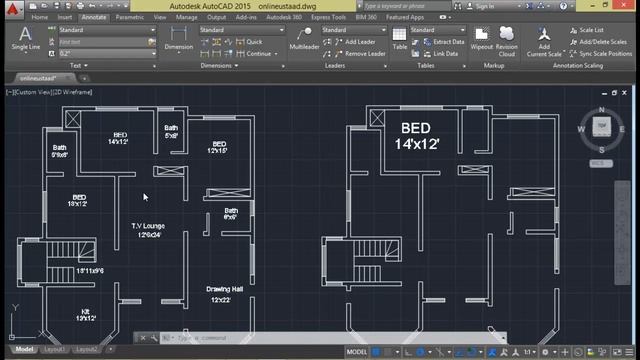Click Sync Scale Positions tool
This screenshot has height=360, width=640.
click(601, 53)
